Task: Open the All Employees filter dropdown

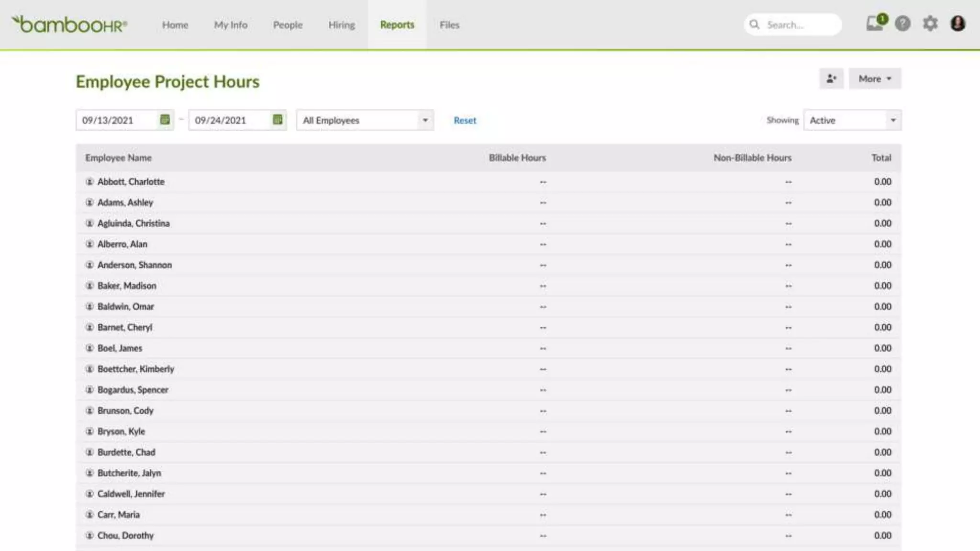Action: point(365,120)
